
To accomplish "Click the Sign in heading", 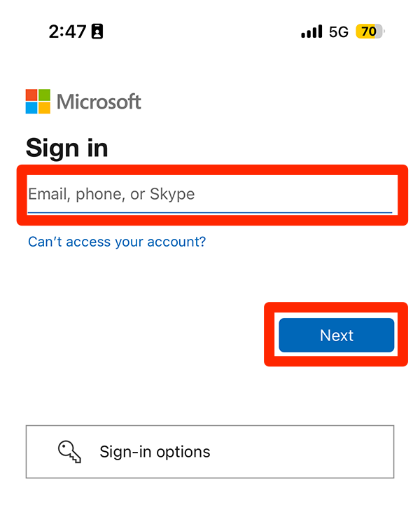I will (67, 148).
